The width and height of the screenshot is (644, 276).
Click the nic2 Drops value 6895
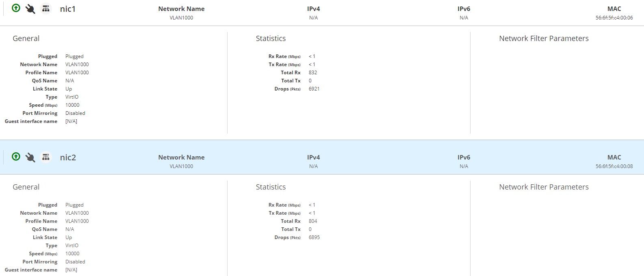click(314, 237)
